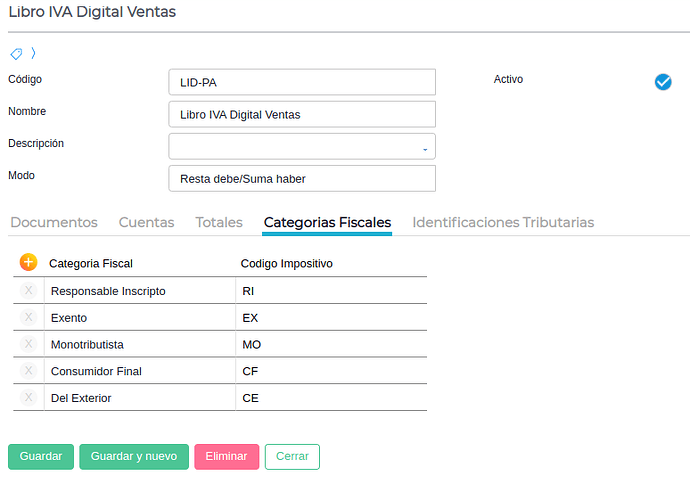Switch to the Documentos tab
Viewport: 690px width, 484px height.
[x=54, y=222]
